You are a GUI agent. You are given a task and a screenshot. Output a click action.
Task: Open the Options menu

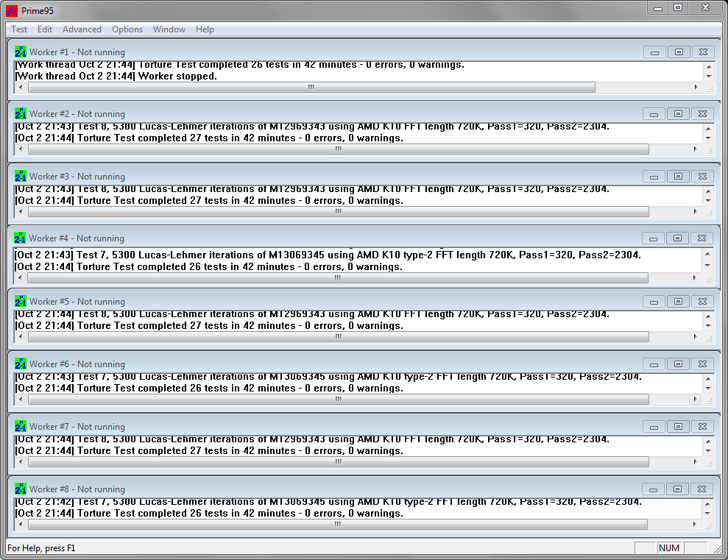(127, 29)
